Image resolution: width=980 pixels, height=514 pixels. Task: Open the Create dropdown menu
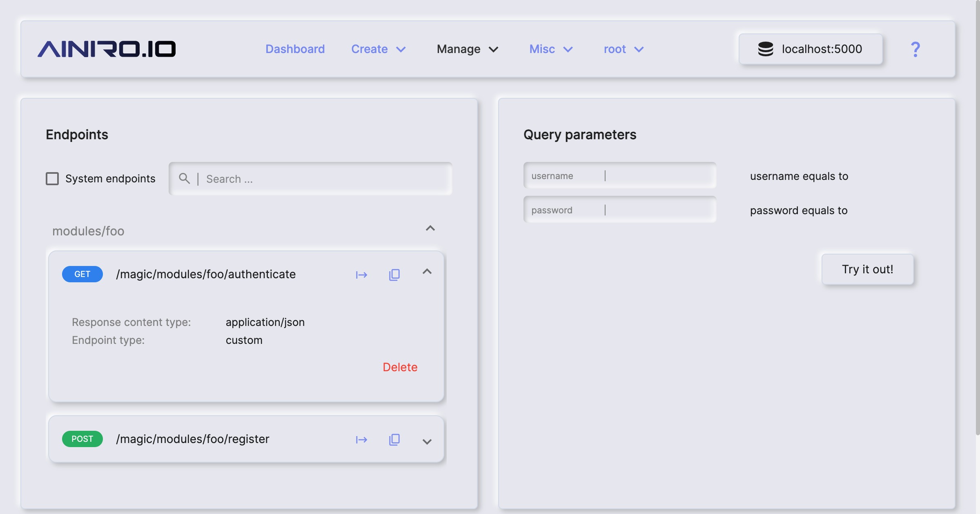pyautogui.click(x=378, y=49)
